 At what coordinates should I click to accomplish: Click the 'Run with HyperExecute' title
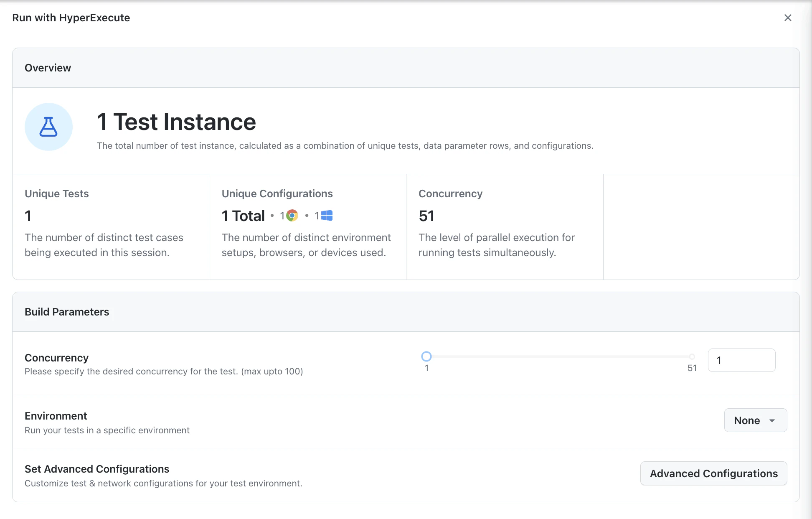click(71, 18)
